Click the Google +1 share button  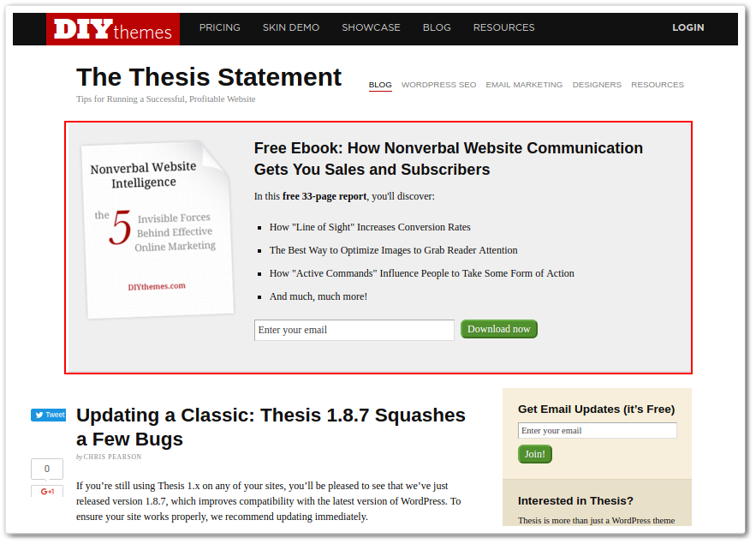point(47,492)
